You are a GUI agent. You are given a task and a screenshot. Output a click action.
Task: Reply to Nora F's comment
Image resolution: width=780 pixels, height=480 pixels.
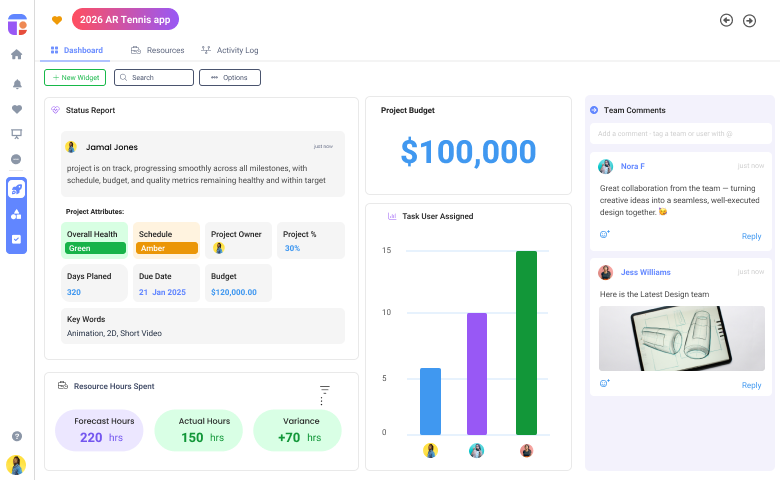tap(751, 236)
